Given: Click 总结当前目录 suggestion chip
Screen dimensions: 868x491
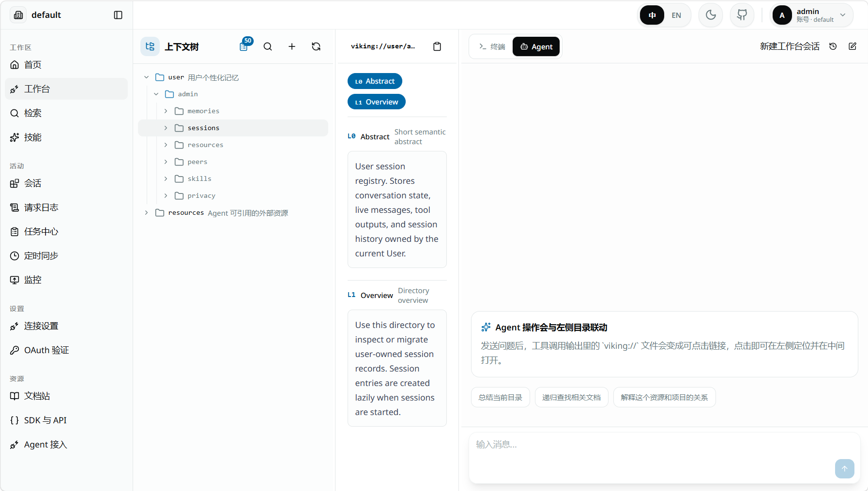Looking at the screenshot, I should (501, 397).
